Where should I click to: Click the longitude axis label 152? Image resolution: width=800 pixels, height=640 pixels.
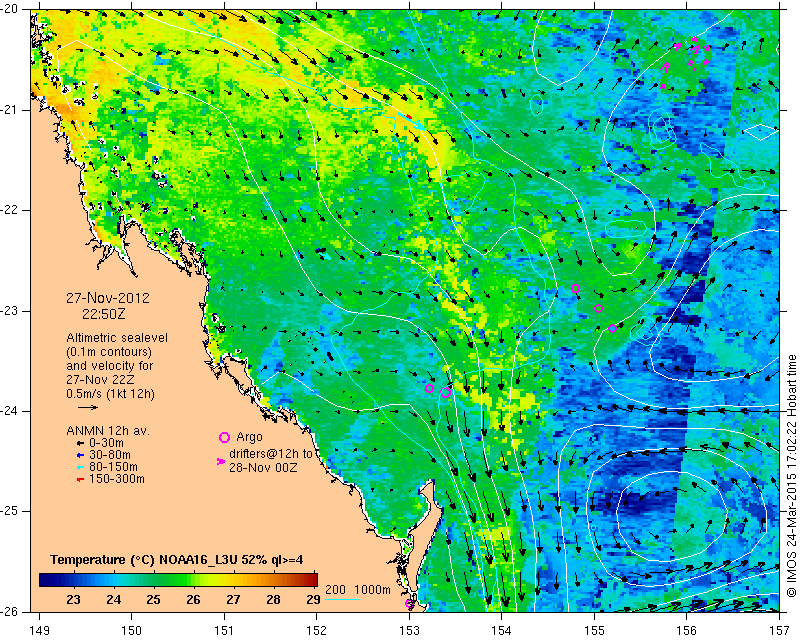(316, 630)
